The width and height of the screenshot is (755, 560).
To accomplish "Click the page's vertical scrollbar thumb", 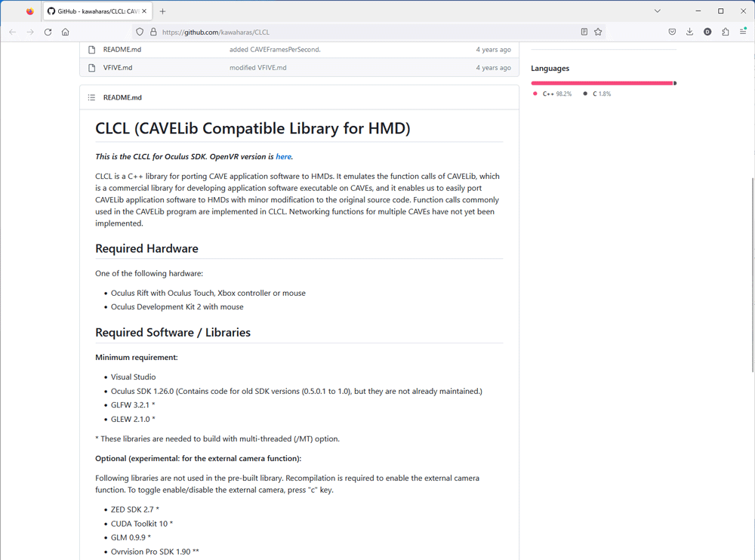I will [752, 275].
